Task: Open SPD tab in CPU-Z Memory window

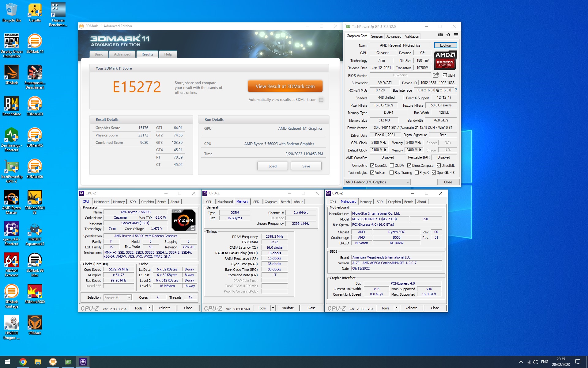Action: (x=256, y=202)
